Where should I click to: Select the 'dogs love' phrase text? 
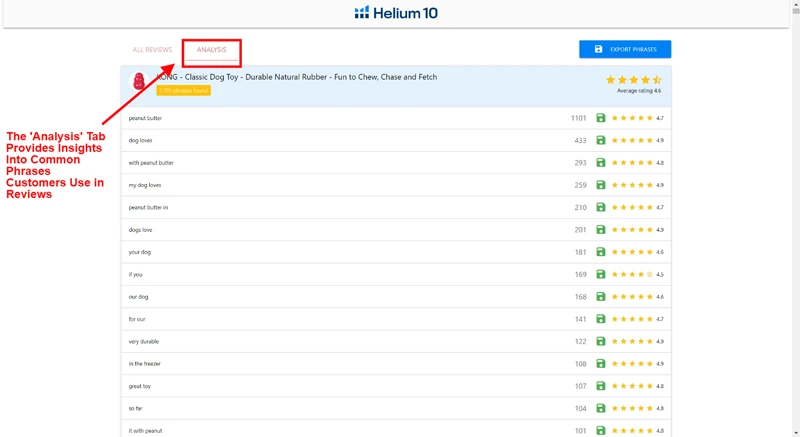pos(140,230)
